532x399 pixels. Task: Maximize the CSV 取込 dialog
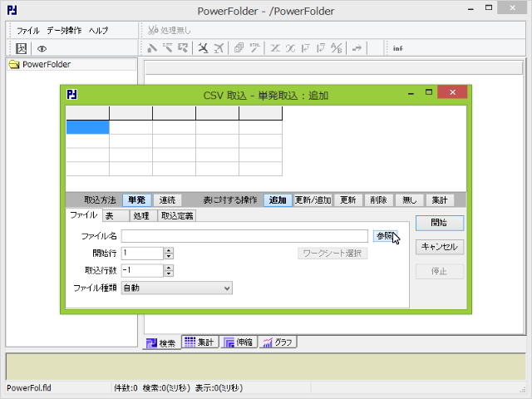(429, 92)
